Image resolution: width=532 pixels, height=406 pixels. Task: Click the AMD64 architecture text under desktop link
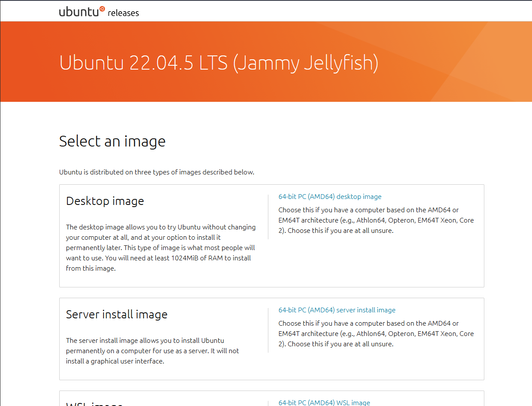pos(376,220)
